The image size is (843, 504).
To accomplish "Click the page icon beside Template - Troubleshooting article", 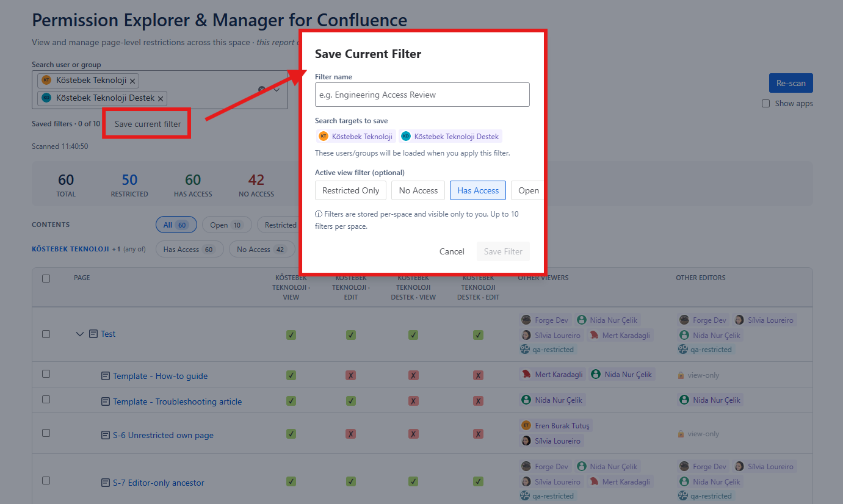I will pos(106,401).
